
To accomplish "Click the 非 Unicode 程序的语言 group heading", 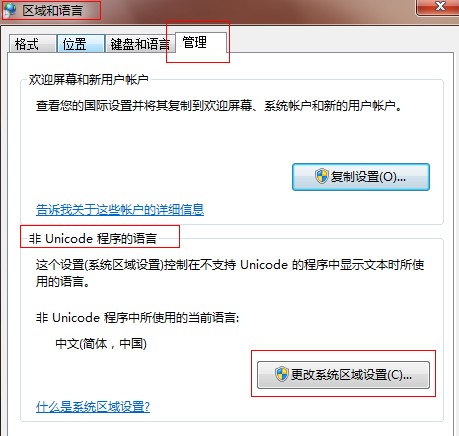I will pyautogui.click(x=93, y=238).
